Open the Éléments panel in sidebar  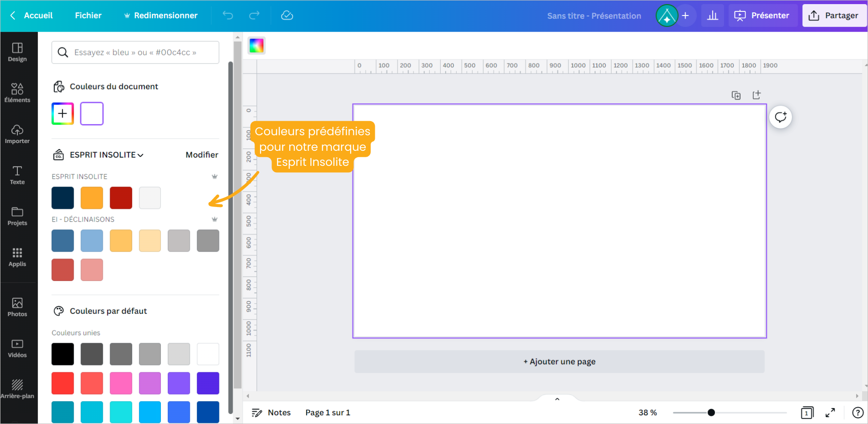[17, 93]
